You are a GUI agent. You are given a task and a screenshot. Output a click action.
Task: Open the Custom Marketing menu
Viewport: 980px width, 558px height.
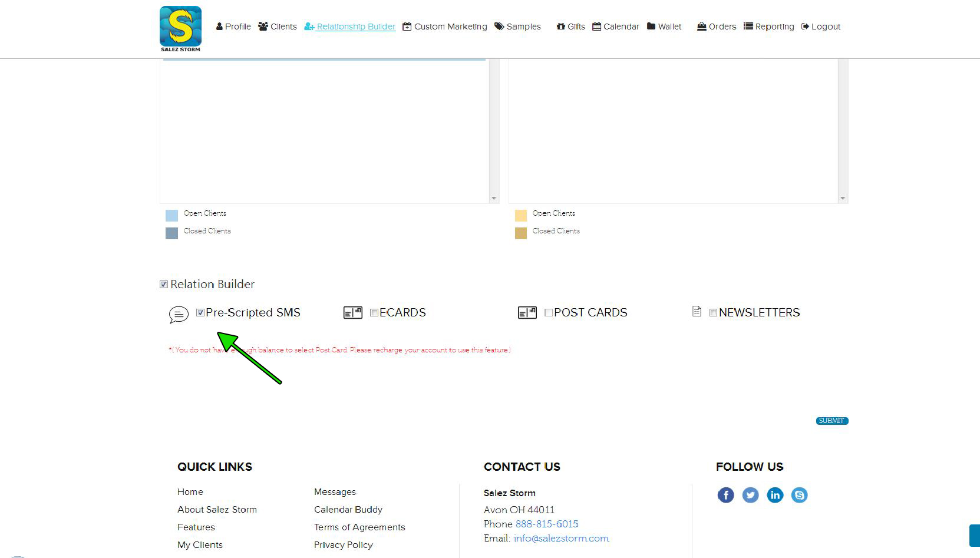[445, 27]
